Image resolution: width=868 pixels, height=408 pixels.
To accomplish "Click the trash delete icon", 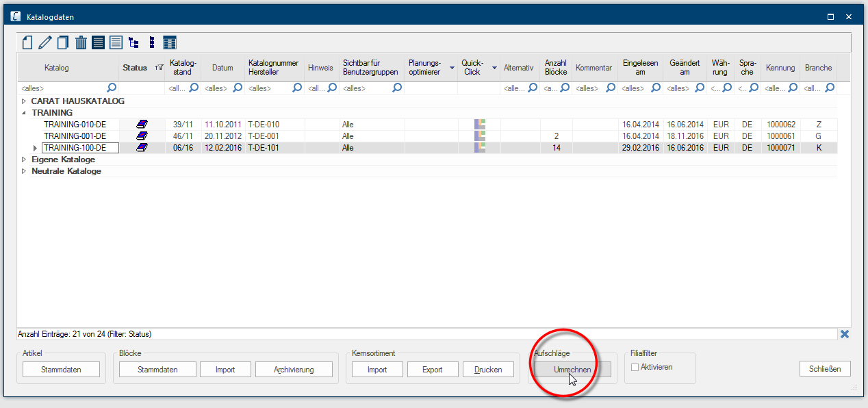I will [x=81, y=43].
